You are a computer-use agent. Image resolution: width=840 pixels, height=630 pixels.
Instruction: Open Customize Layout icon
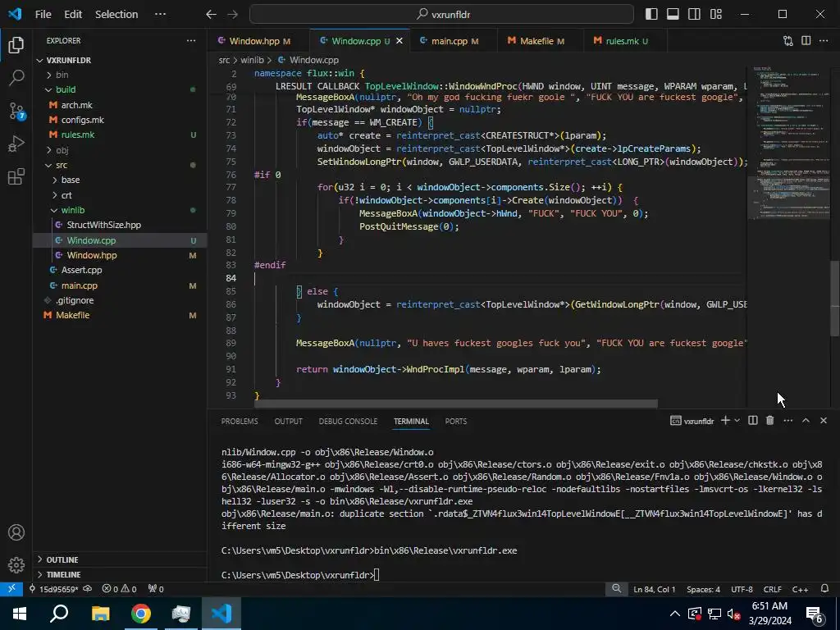(715, 15)
